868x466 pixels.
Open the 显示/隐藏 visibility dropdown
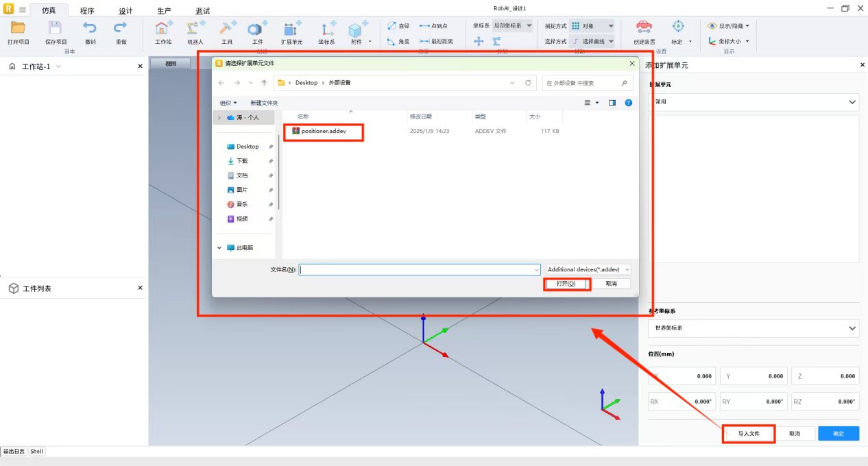click(728, 26)
